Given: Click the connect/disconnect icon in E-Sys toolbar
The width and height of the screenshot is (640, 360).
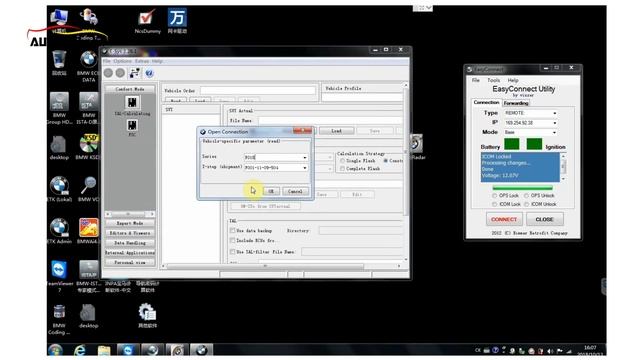Looking at the screenshot, I should pos(134,73).
